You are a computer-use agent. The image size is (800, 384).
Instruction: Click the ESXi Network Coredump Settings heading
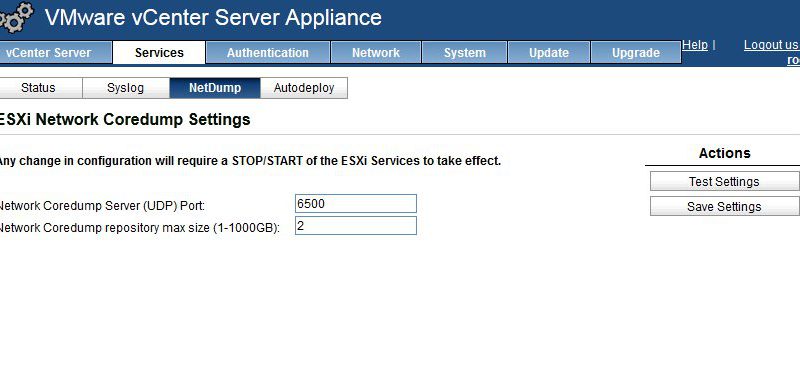tap(124, 120)
